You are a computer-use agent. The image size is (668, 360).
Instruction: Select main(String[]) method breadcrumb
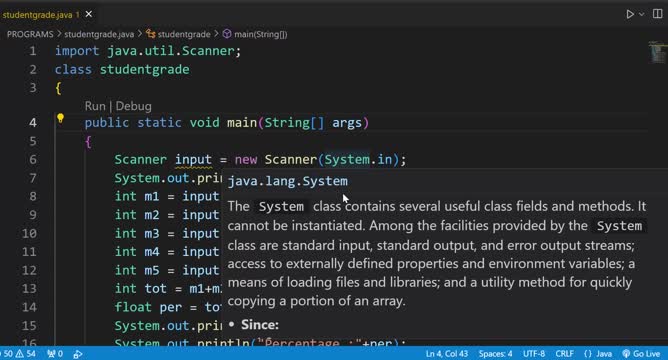(x=255, y=34)
